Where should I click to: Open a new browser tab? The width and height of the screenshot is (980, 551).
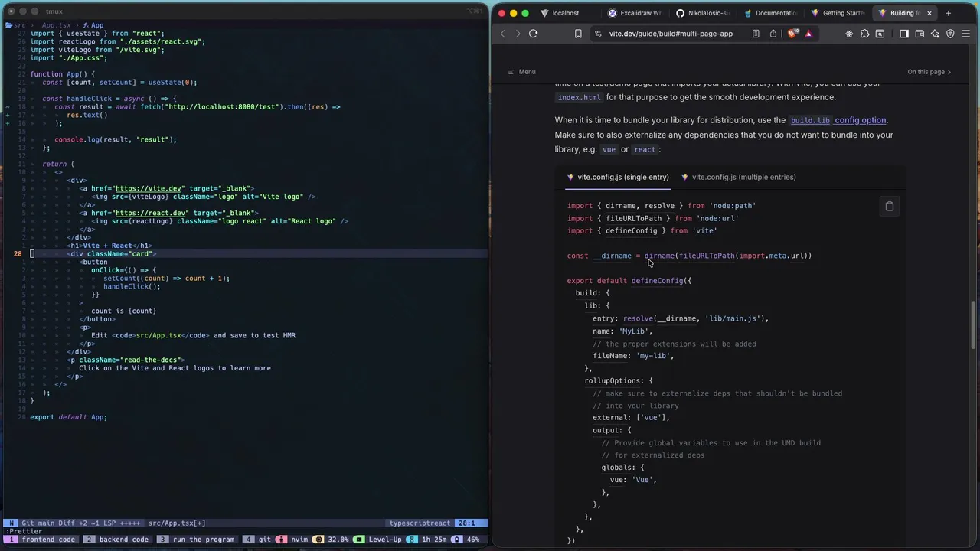(x=949, y=13)
